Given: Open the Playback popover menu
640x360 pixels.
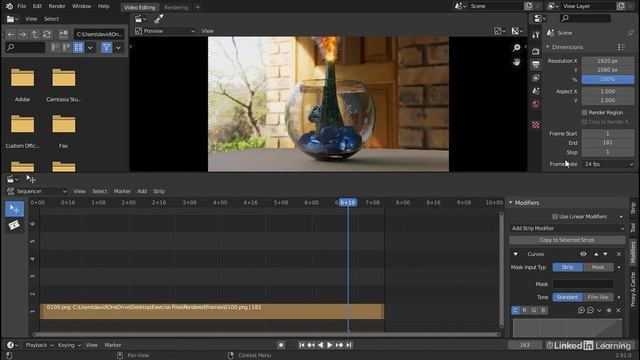Looking at the screenshot, I should pos(39,345).
